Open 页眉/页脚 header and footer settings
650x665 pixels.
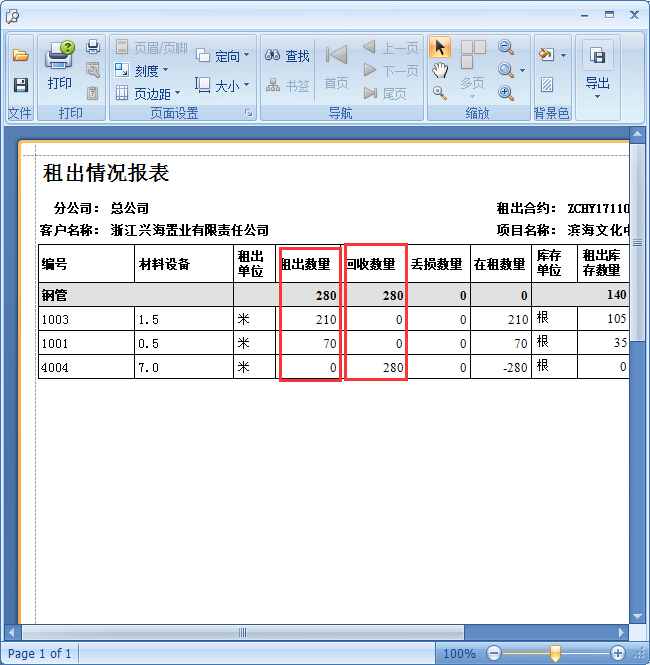click(151, 48)
